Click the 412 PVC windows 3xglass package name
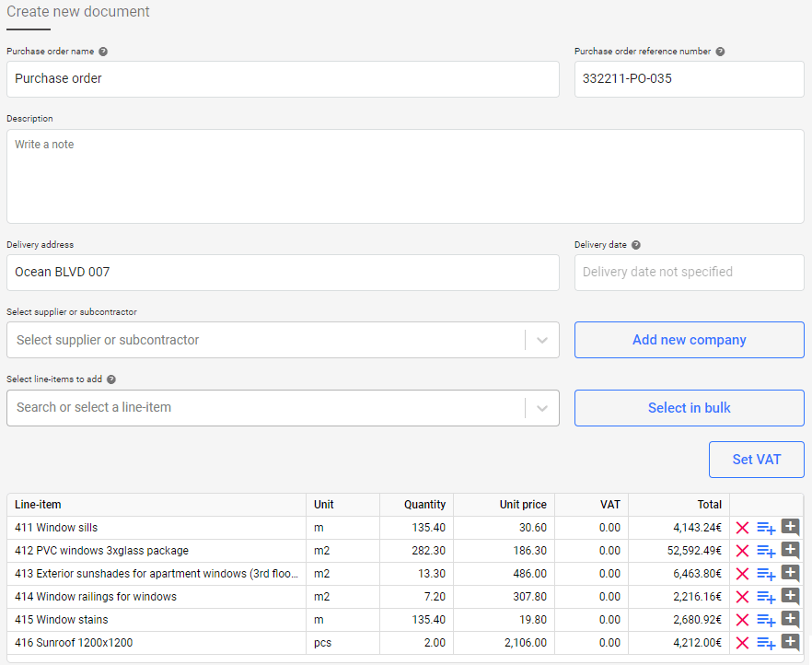Image resolution: width=812 pixels, height=665 pixels. point(101,551)
